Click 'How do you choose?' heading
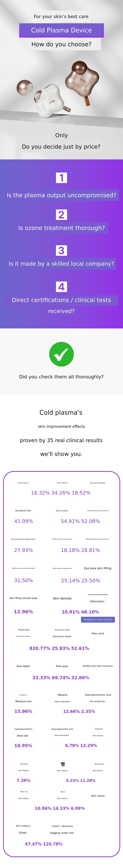123x868 pixels. tap(61, 44)
